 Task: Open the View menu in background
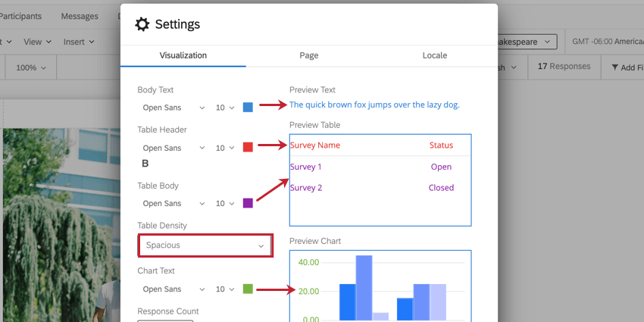tap(37, 42)
